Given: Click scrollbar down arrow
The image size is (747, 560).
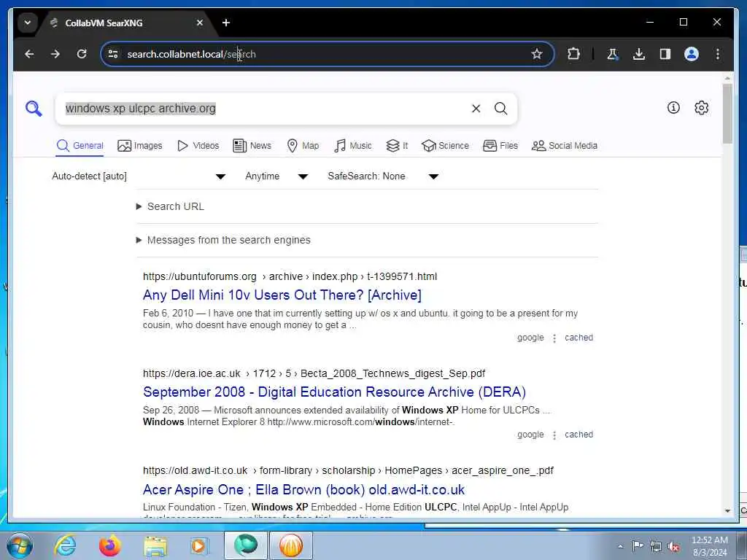Looking at the screenshot, I should point(727,511).
